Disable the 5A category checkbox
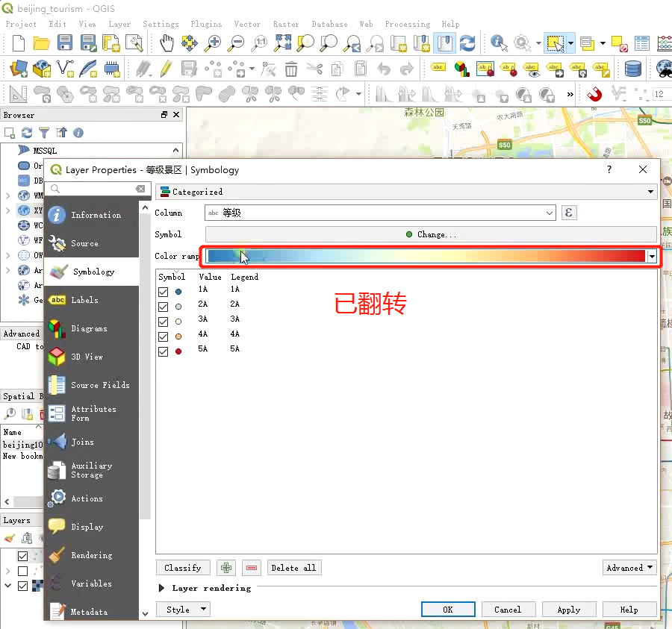Screen dimensions: 672x629 tap(162, 351)
